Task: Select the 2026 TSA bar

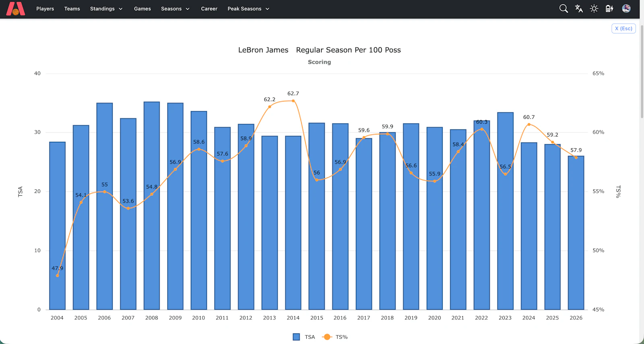Action: [x=576, y=233]
